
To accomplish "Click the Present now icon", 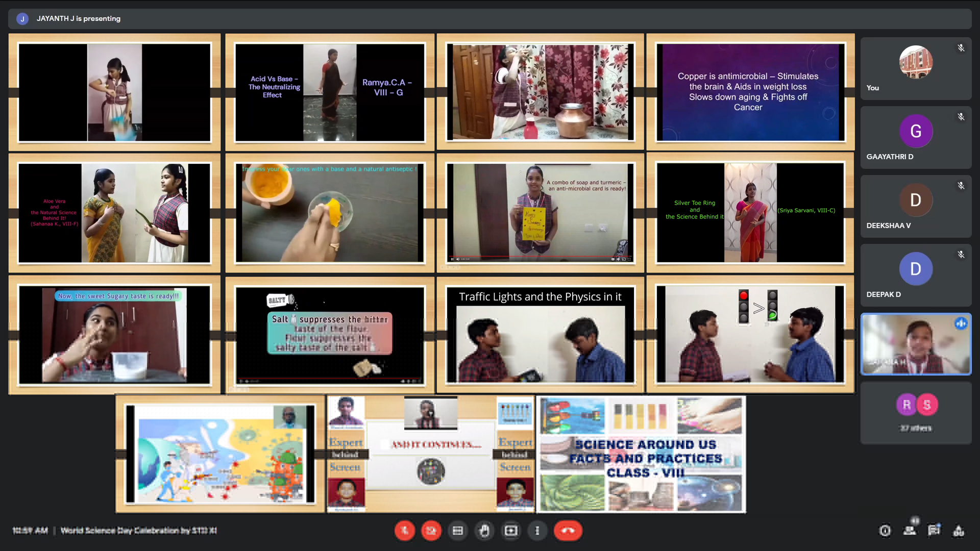I will (x=511, y=531).
